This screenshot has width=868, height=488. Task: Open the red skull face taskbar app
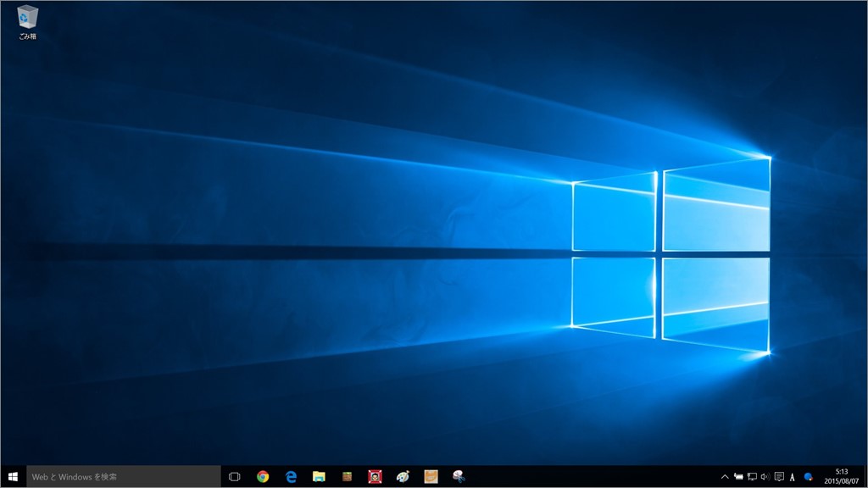pyautogui.click(x=375, y=477)
